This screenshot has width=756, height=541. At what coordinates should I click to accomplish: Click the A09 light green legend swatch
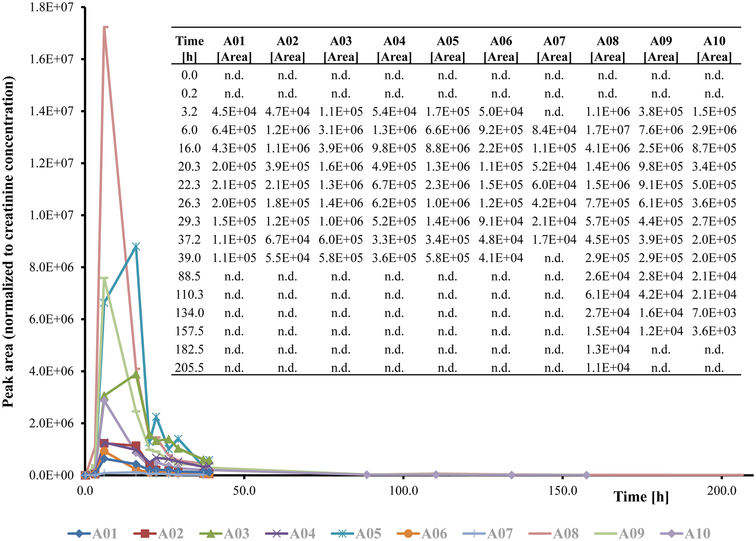(606, 534)
